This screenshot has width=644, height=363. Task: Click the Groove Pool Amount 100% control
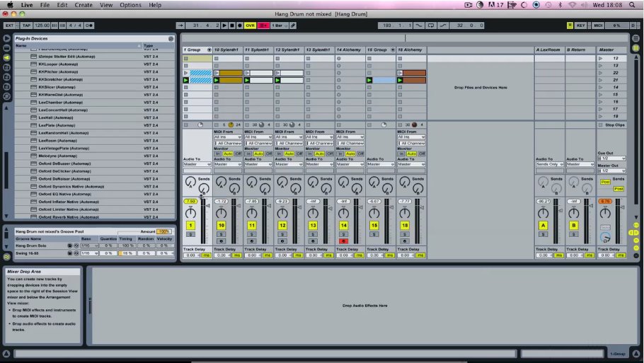164,231
